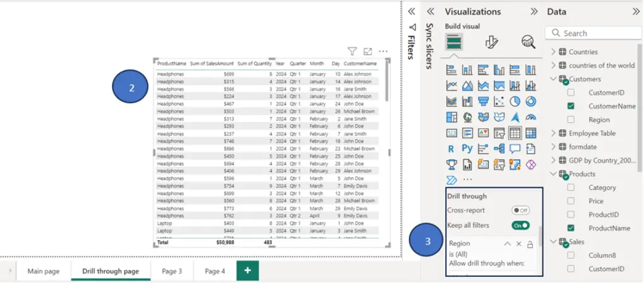644x283 pixels.
Task: Expand countries of the world table
Action: [x=553, y=65]
